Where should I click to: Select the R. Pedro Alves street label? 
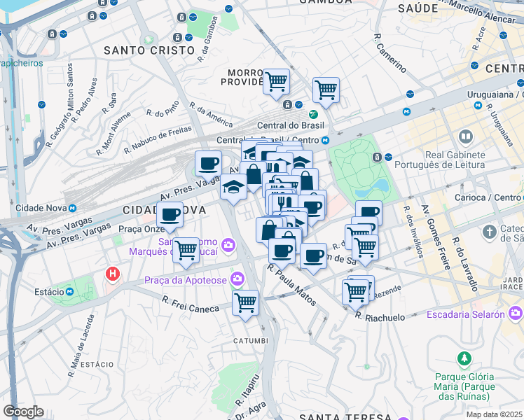click(85, 100)
